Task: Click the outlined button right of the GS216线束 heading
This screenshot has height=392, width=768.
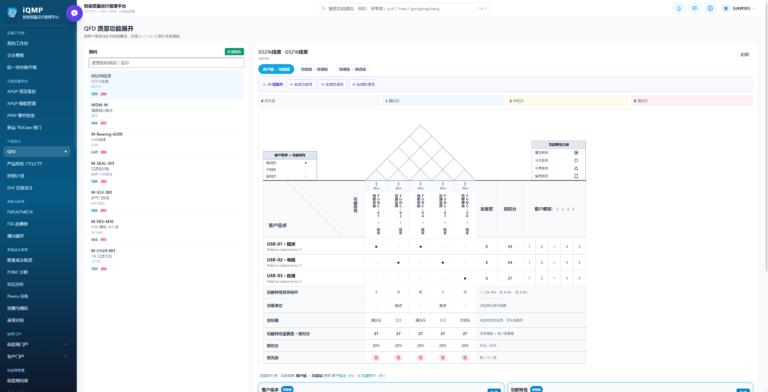Action: (x=744, y=54)
